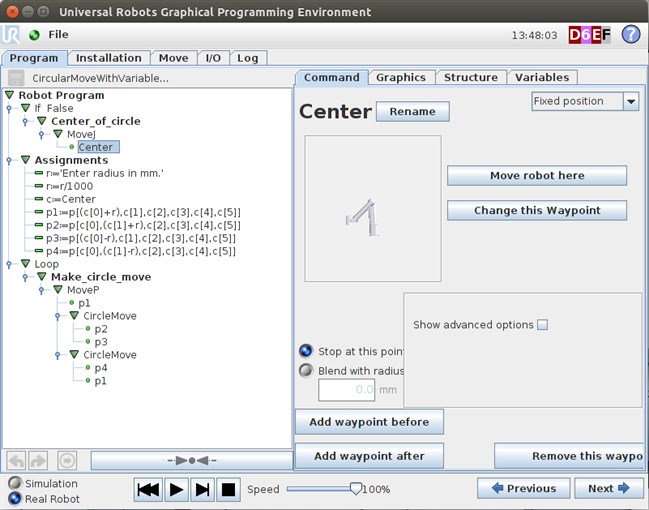Click the circled arrow icon beside redo

point(67,460)
